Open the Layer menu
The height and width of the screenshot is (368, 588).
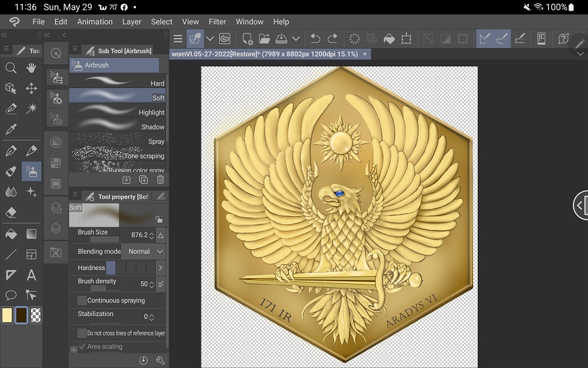point(132,22)
